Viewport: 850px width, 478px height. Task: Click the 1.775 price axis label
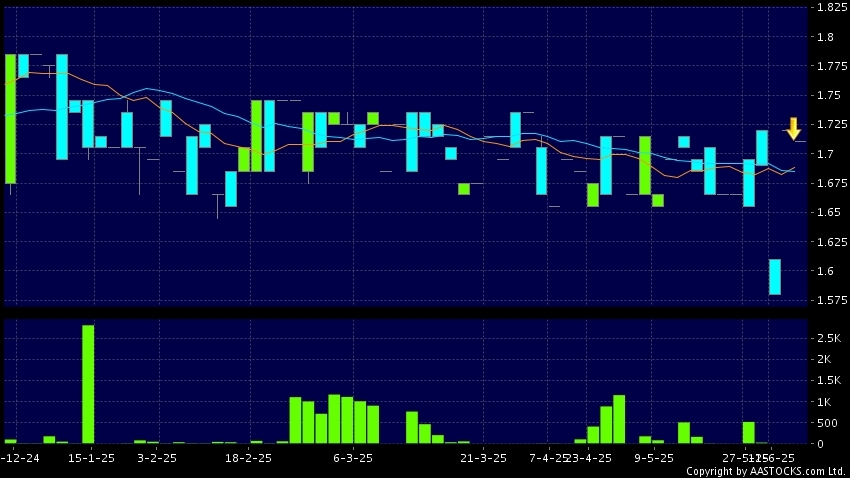[x=832, y=66]
